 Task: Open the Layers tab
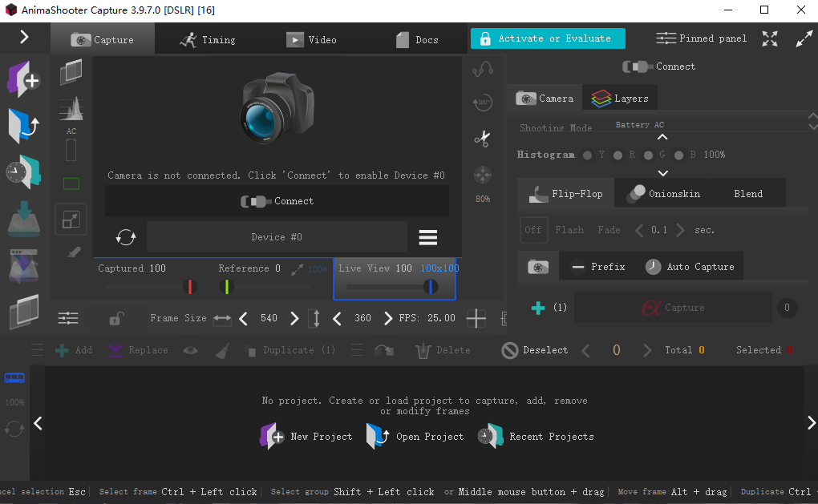[620, 99]
